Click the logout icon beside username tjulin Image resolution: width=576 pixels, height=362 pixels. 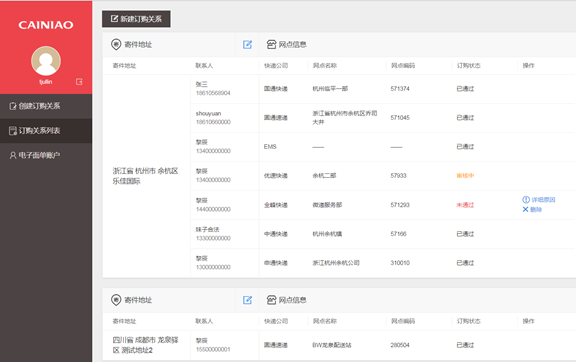[79, 82]
